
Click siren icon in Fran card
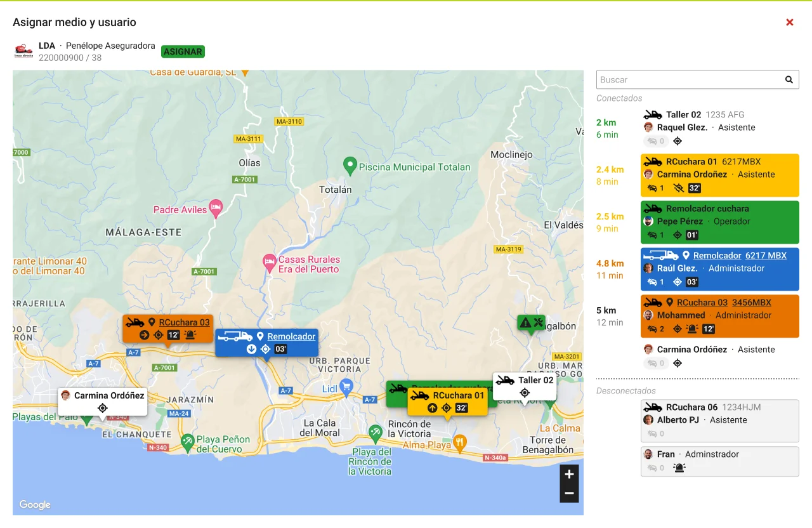click(x=679, y=468)
